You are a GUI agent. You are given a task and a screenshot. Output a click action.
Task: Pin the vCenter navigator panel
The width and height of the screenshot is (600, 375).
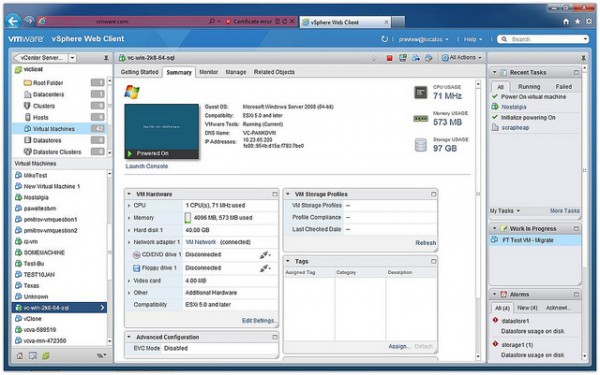coord(106,58)
